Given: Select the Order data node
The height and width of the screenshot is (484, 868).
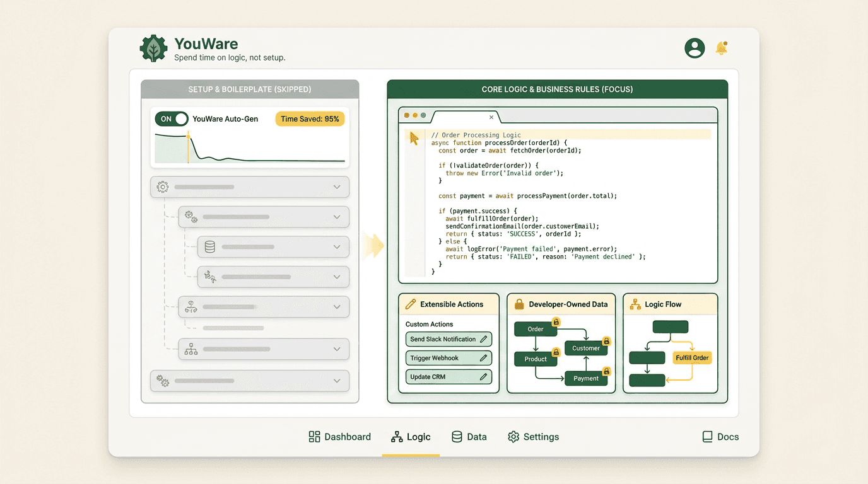Looking at the screenshot, I should tap(536, 329).
